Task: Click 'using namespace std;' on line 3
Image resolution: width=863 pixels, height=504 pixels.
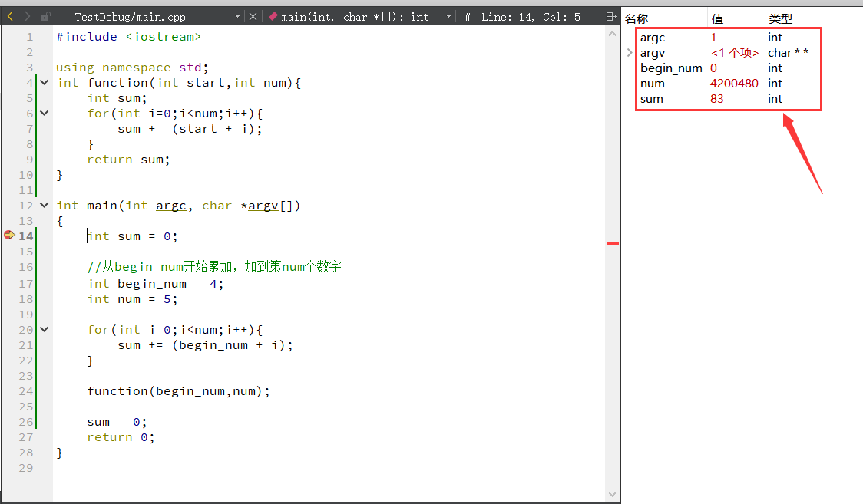Action: tap(132, 68)
